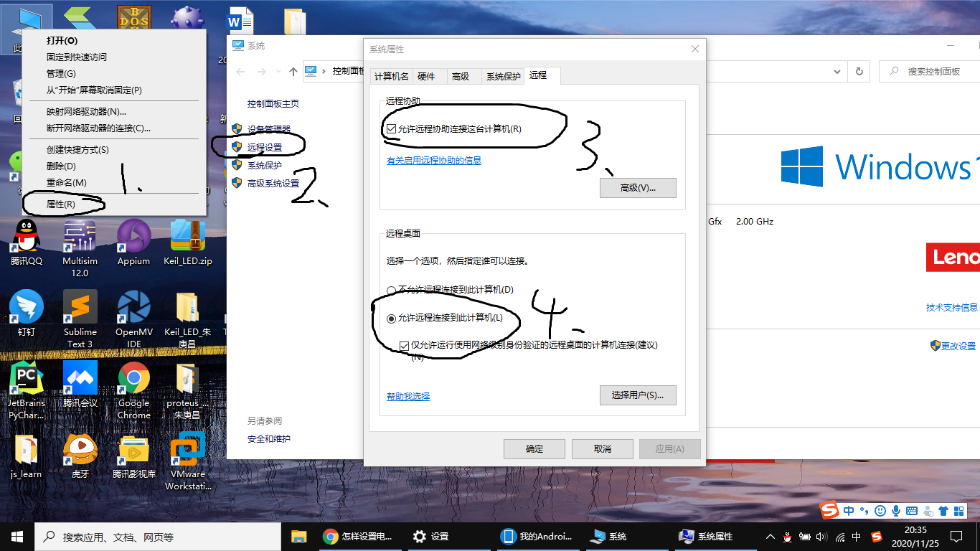Open the 帮助我选择 link

pos(406,395)
